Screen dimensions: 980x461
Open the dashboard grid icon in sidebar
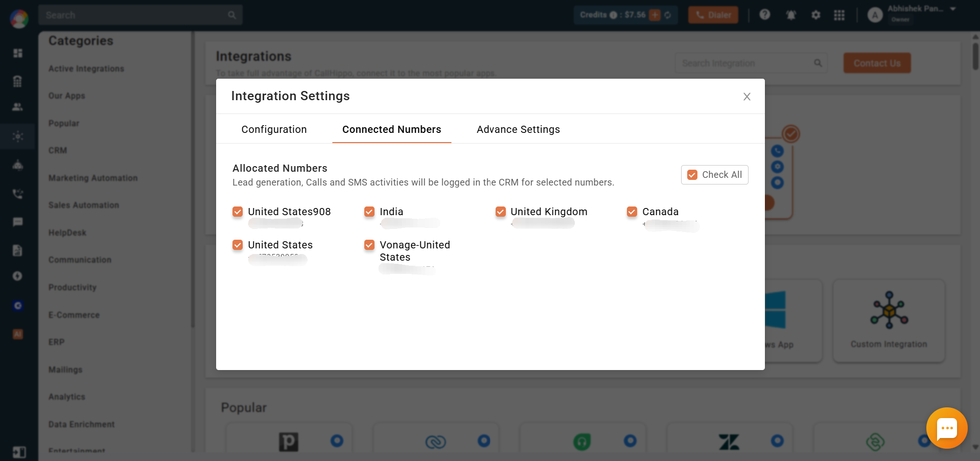click(x=18, y=53)
